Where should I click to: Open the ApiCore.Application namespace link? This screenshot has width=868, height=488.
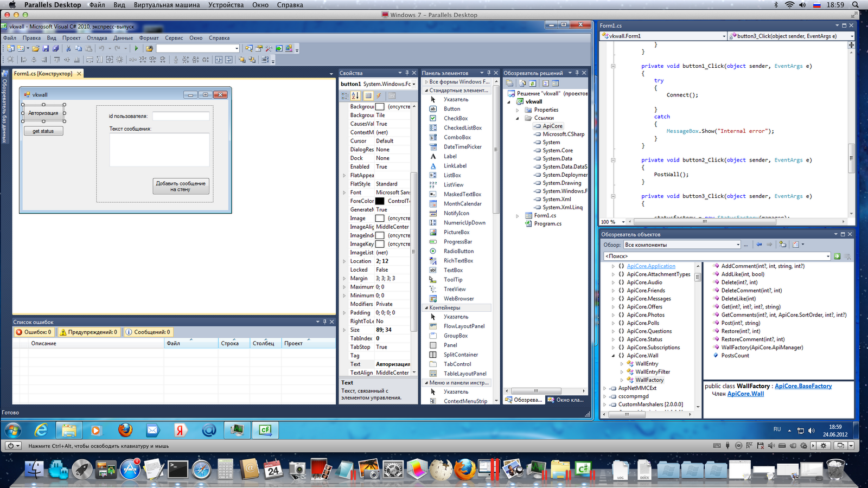[x=651, y=266]
